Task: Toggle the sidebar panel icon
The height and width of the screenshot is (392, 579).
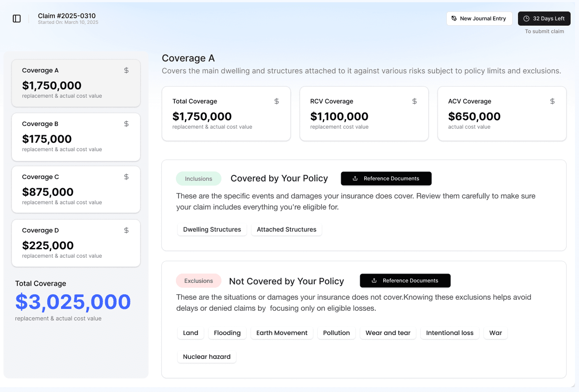Action: [x=17, y=19]
